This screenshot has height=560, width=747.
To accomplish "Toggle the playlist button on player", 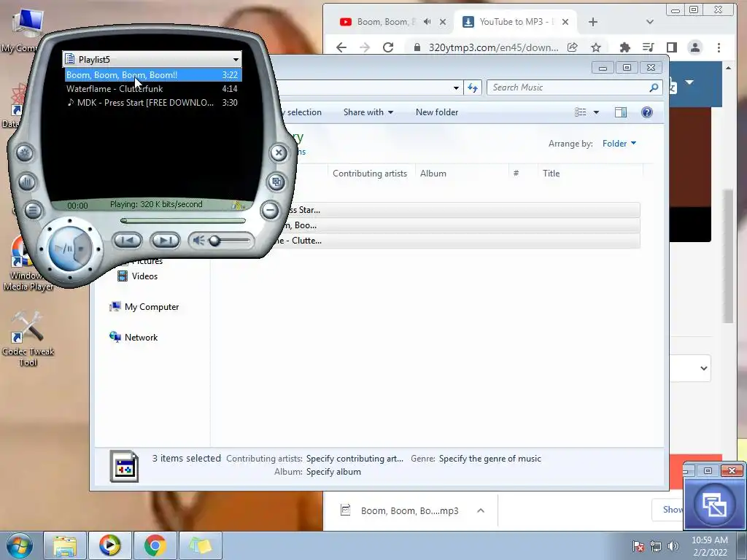I will coord(32,210).
